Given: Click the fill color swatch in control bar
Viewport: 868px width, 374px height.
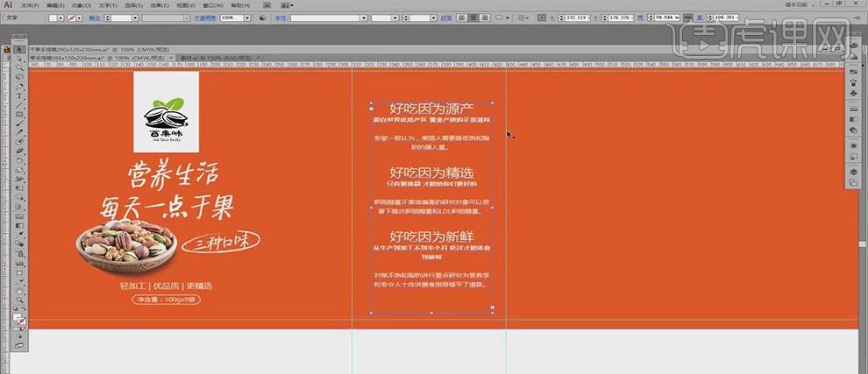Looking at the screenshot, I should 53,18.
